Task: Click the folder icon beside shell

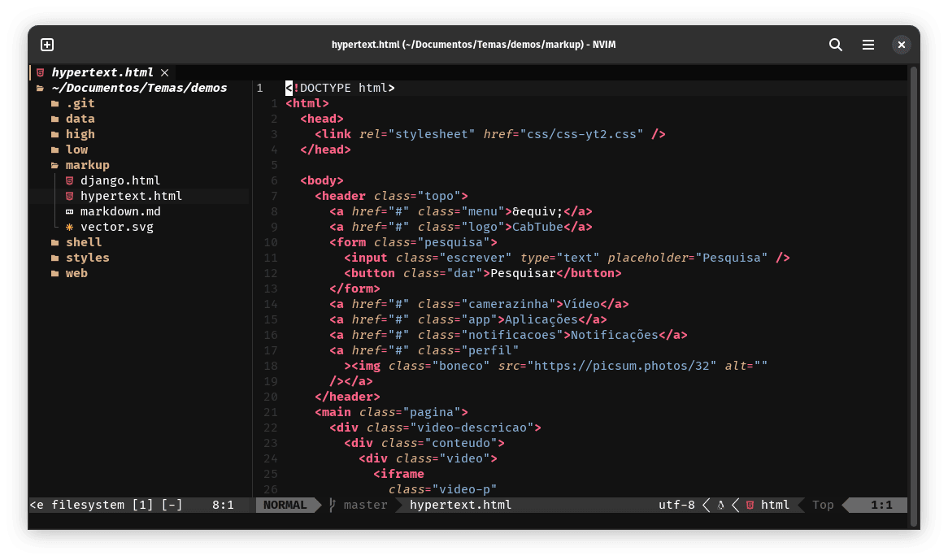Action: pos(55,242)
